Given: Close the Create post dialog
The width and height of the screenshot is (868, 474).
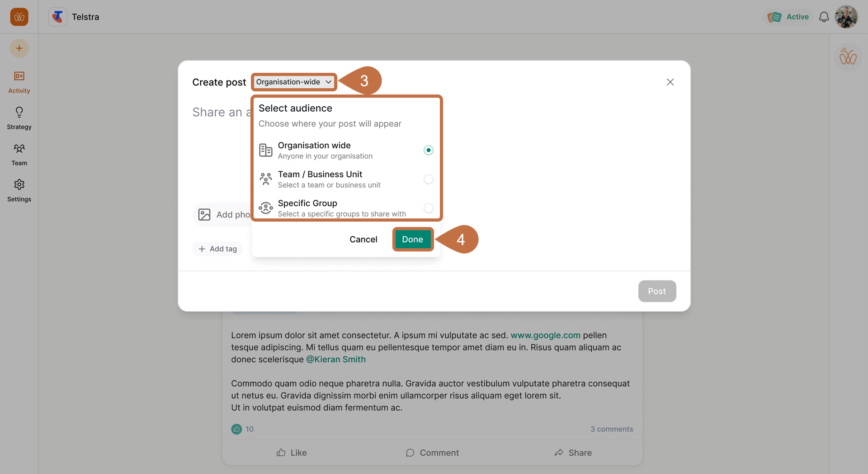Looking at the screenshot, I should click(x=670, y=82).
